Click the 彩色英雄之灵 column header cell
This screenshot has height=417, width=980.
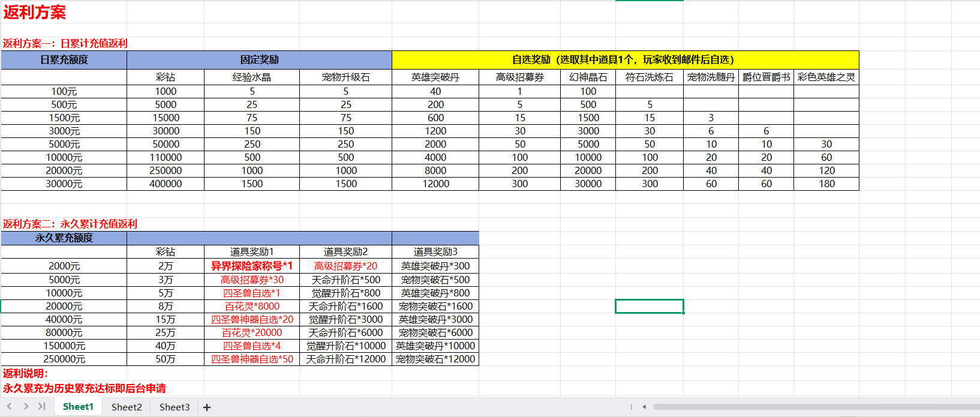(826, 77)
